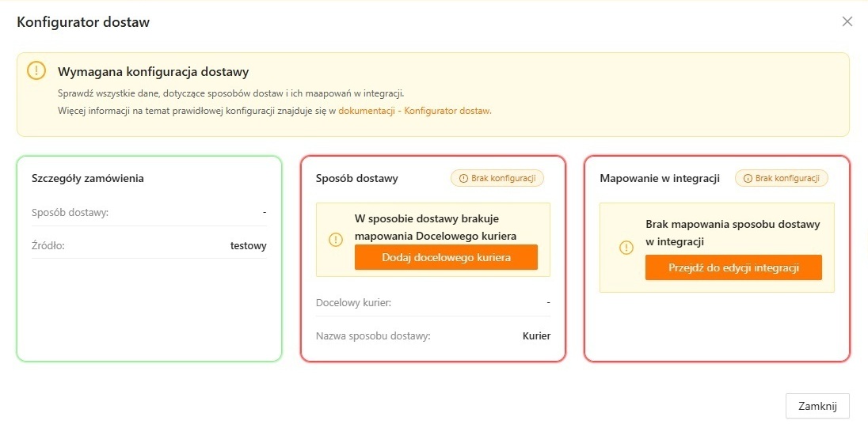Screen dimensions: 868x432
Task: Click the Docelowy kurier label
Action: coord(353,302)
